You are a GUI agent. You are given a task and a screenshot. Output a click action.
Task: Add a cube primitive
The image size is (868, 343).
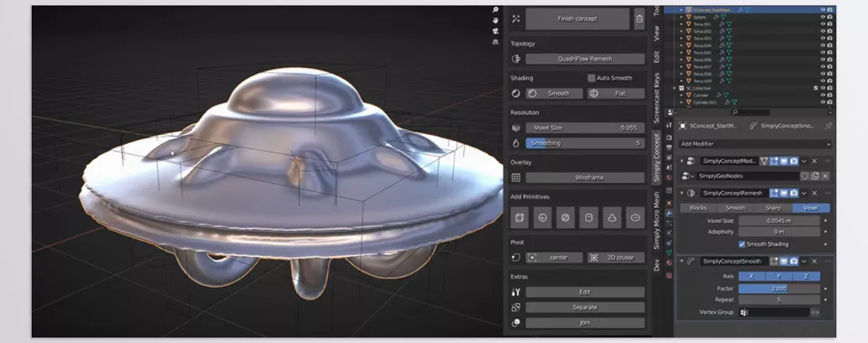(x=519, y=218)
